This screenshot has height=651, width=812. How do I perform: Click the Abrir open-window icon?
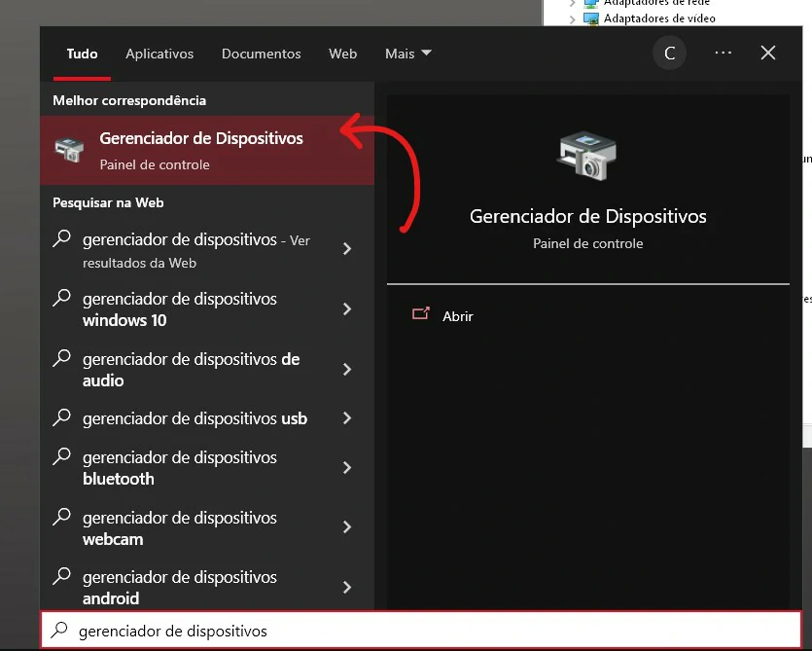(x=420, y=313)
